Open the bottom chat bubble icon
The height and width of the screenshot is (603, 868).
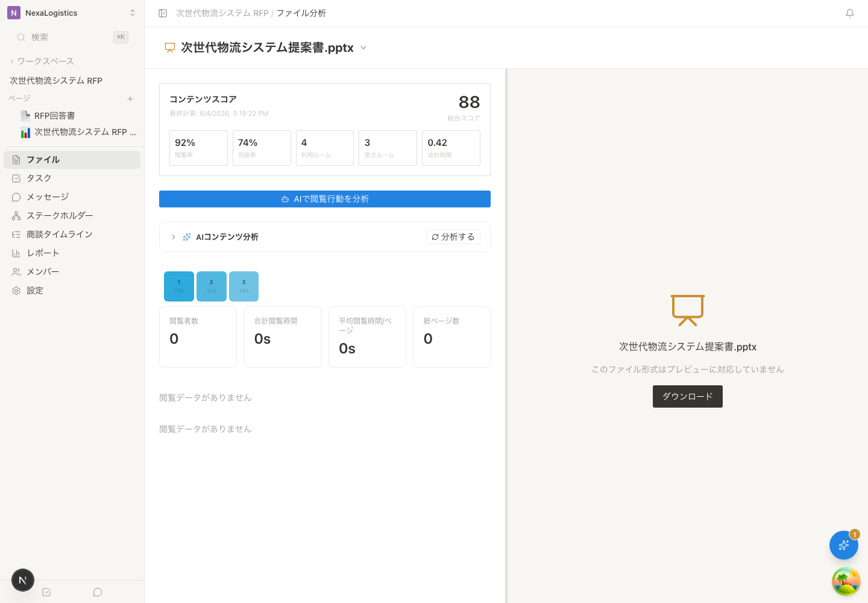click(98, 592)
